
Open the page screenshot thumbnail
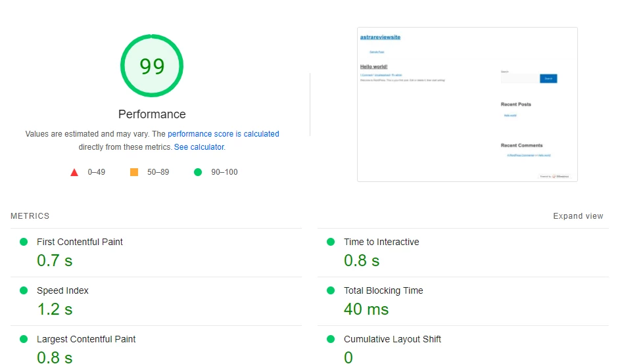point(467,104)
